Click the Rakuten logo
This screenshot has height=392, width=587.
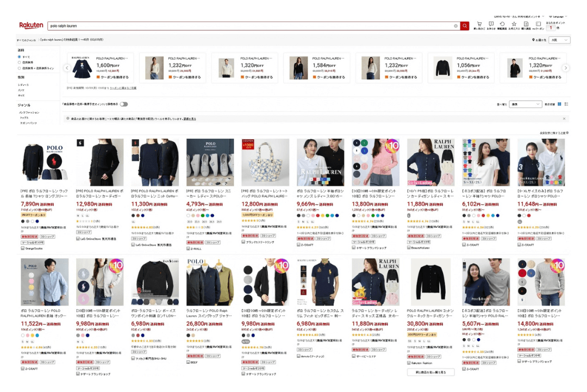31,25
